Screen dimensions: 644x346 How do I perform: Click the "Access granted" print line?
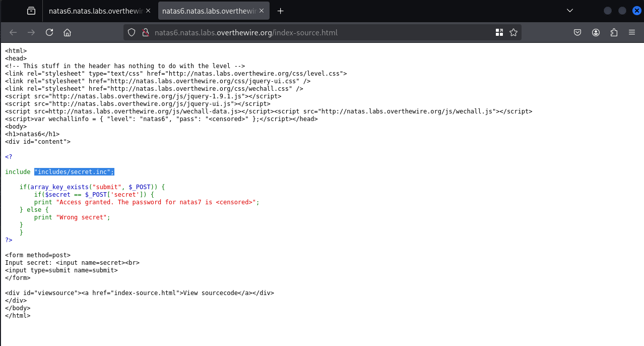tap(146, 202)
